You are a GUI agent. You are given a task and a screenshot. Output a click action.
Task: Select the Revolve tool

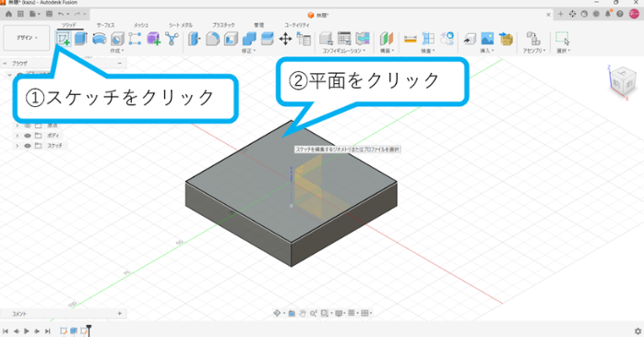point(99,39)
